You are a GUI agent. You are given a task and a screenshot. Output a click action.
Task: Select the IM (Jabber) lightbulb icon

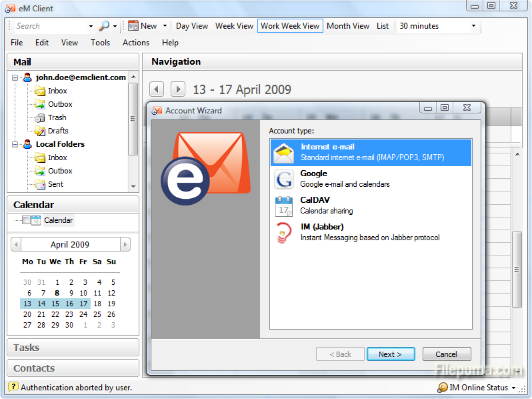[283, 233]
